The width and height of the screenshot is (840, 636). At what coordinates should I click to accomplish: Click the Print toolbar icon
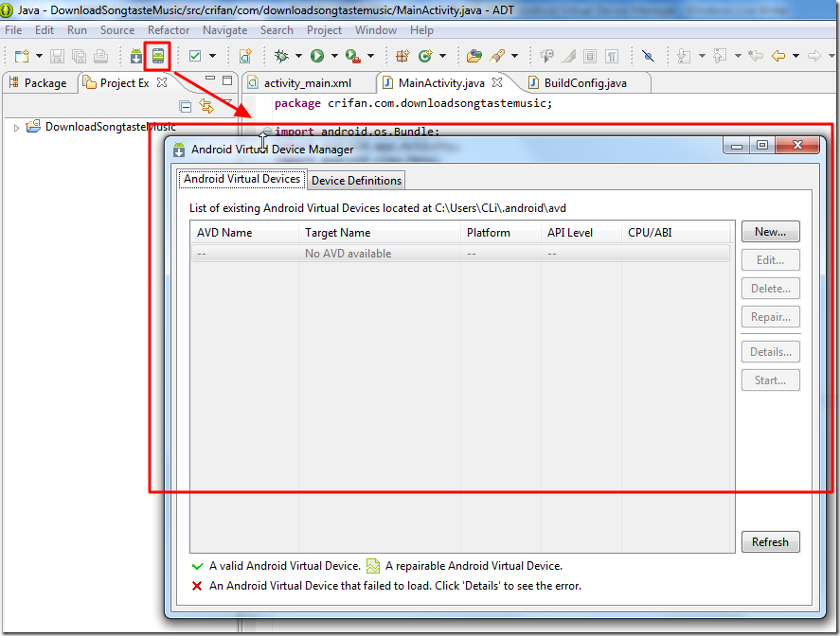(x=100, y=56)
